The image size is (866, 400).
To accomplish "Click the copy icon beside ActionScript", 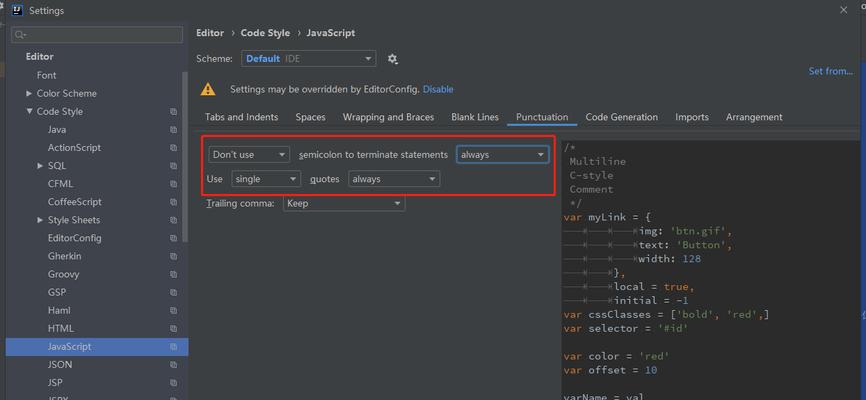I will coord(173,148).
